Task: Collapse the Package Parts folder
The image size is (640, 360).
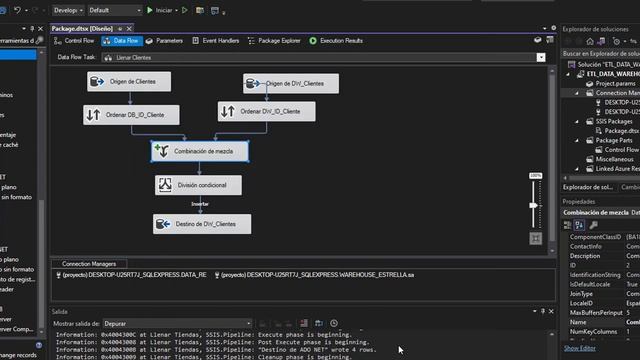Action: tap(577, 140)
